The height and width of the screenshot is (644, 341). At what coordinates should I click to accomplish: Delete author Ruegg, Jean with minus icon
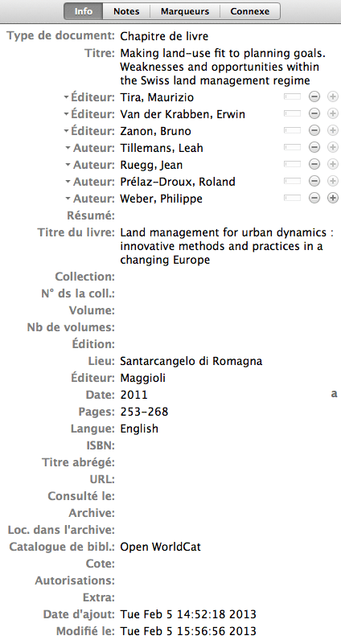click(314, 165)
